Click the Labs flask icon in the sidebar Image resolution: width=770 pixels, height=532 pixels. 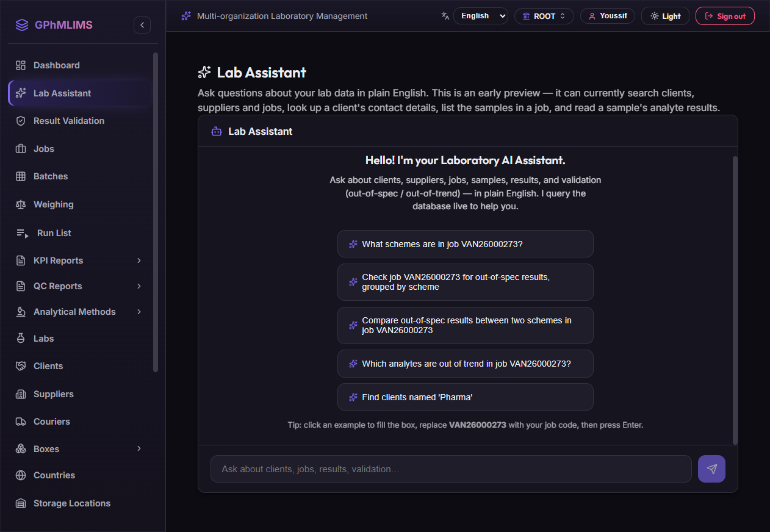coord(21,339)
